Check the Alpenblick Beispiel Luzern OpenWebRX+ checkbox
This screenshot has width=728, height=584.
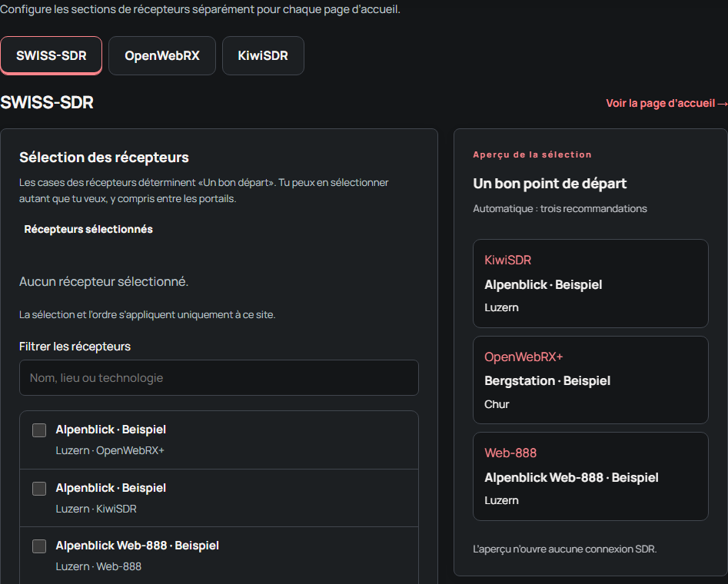(x=39, y=430)
